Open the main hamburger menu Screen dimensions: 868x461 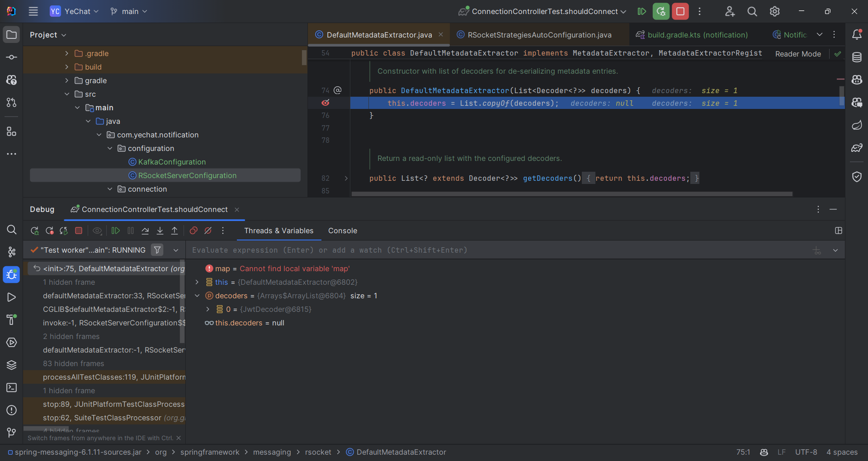pyautogui.click(x=33, y=11)
